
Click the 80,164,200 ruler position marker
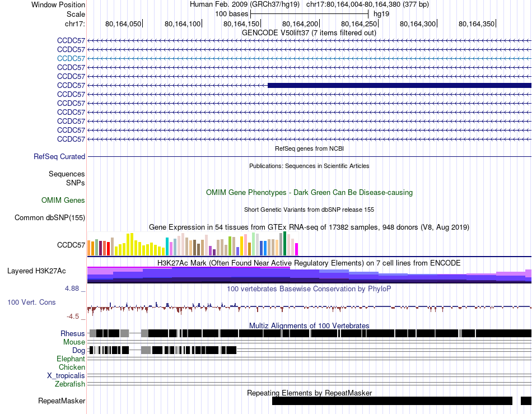300,24
